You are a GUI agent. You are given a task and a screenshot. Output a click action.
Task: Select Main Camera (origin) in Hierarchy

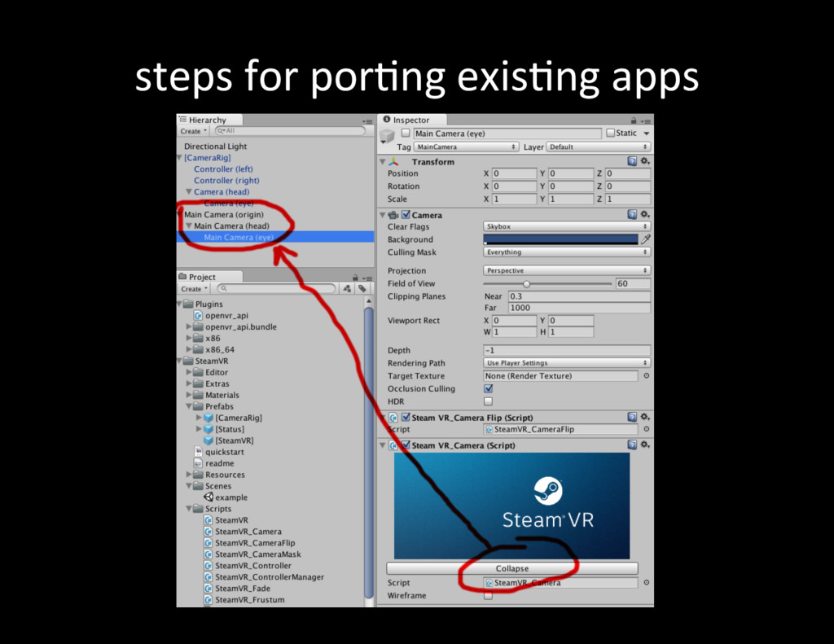click(x=224, y=214)
